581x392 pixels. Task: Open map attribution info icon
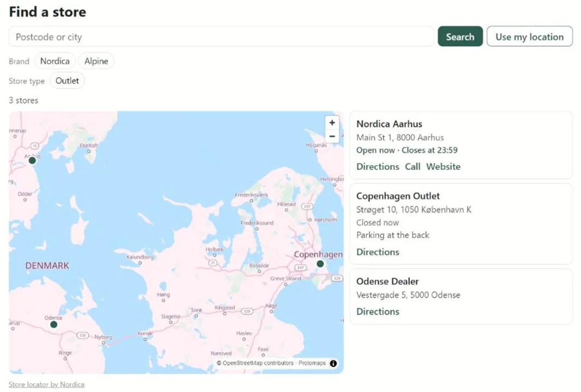pos(333,364)
